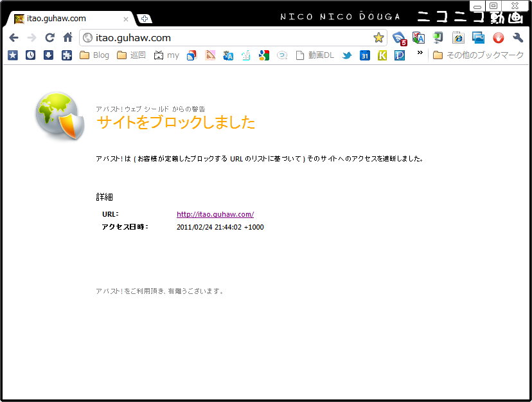Click the red stop-hand extension icon
532x402 pixels.
pos(498,38)
